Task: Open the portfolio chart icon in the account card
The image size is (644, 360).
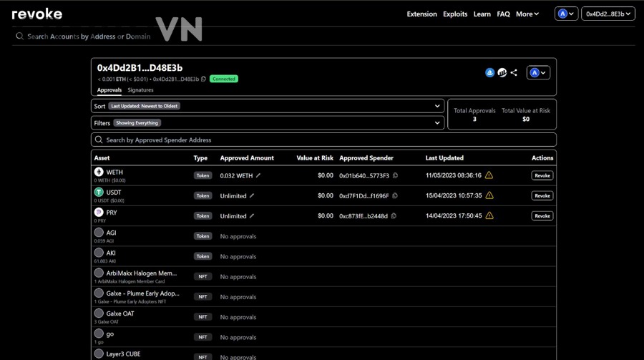Action: coord(502,73)
